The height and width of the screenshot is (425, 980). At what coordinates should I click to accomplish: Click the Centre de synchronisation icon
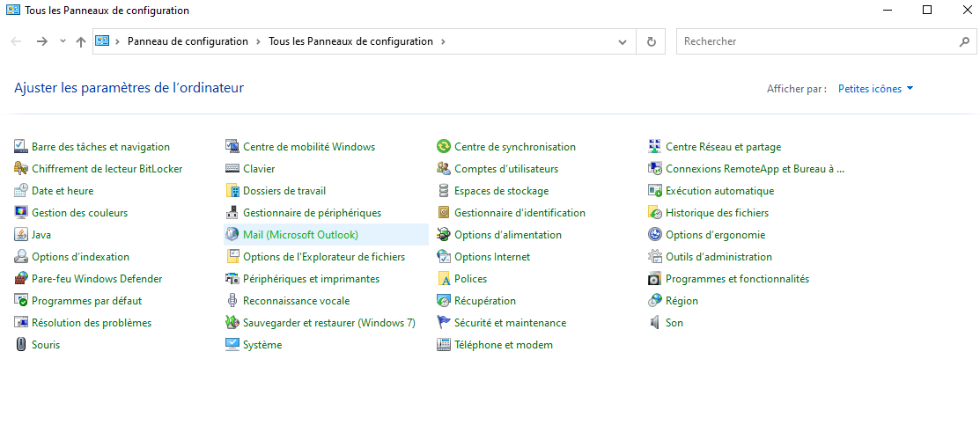(x=444, y=147)
